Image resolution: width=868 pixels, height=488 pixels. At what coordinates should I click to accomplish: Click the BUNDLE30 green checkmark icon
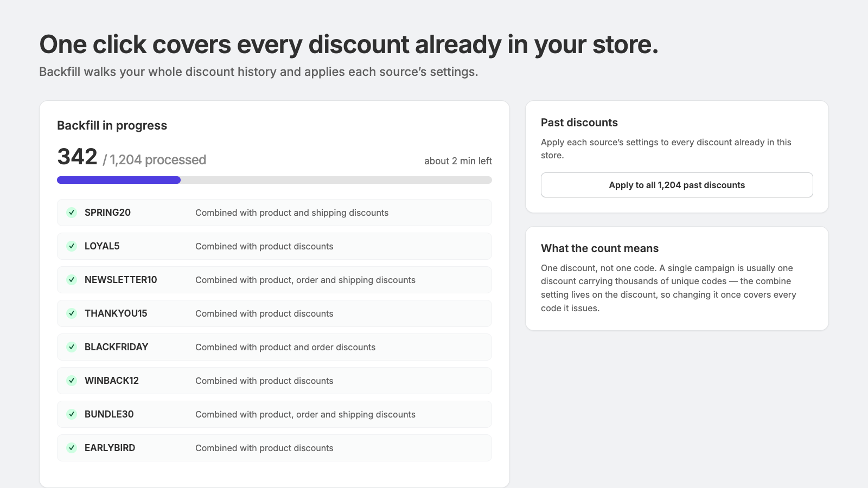pyautogui.click(x=72, y=414)
